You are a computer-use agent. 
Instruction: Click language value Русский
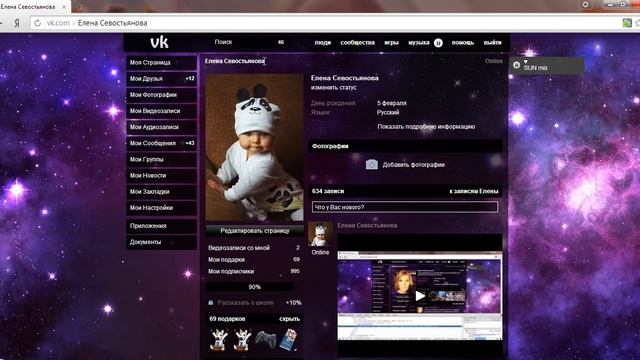coord(388,112)
